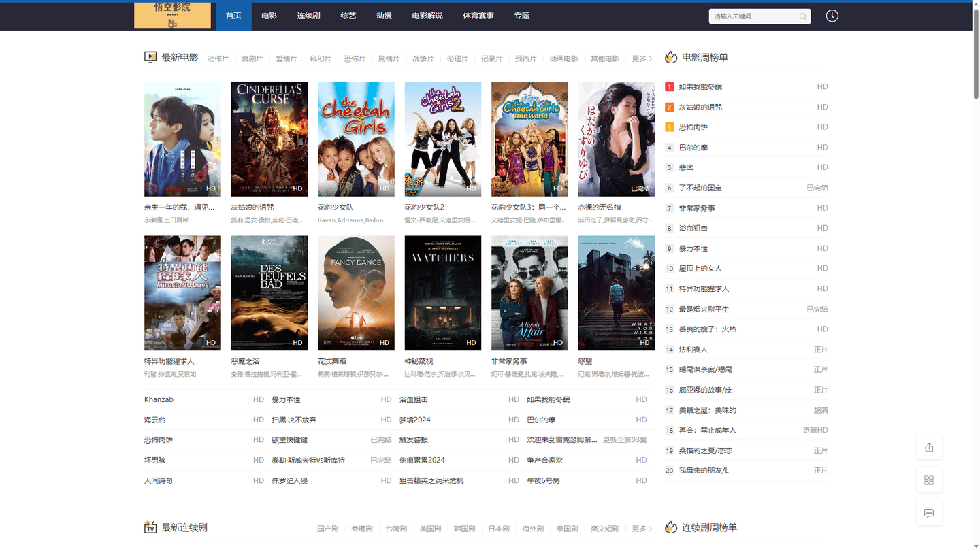
Task: Select the 爽文短剧 series category
Action: pyautogui.click(x=604, y=529)
